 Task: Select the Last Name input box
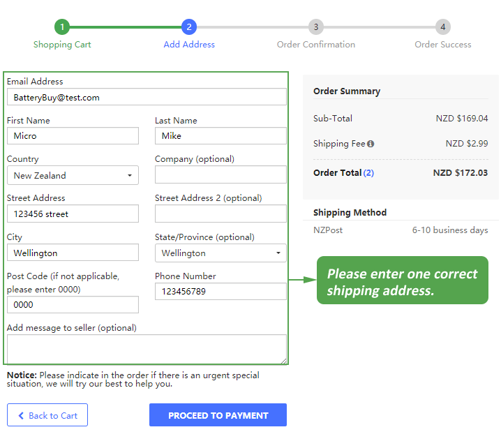220,136
